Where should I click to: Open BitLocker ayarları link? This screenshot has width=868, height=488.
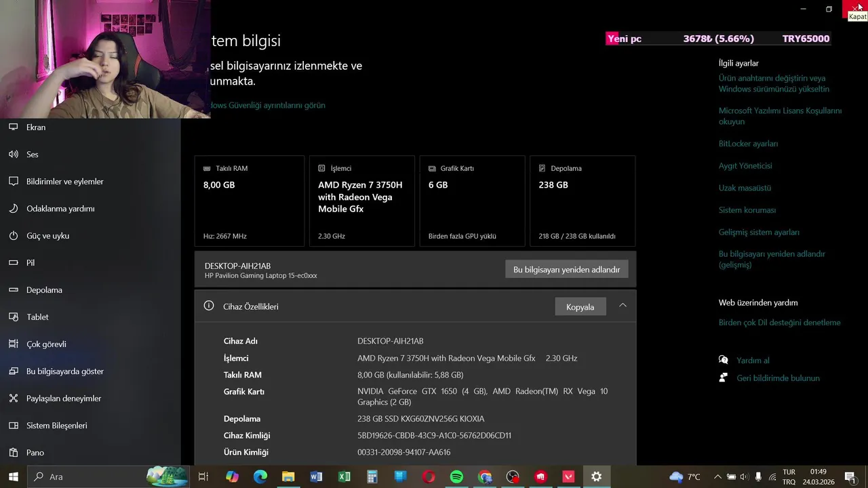[748, 144]
